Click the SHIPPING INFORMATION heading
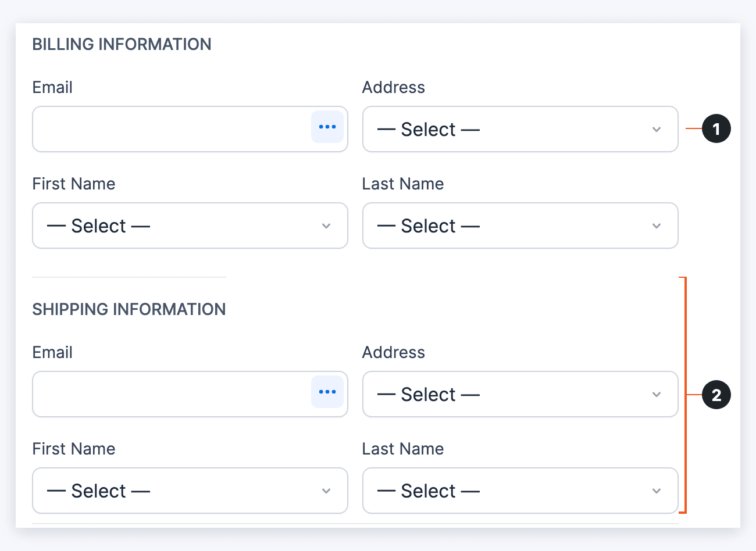This screenshot has width=756, height=551. pos(129,309)
